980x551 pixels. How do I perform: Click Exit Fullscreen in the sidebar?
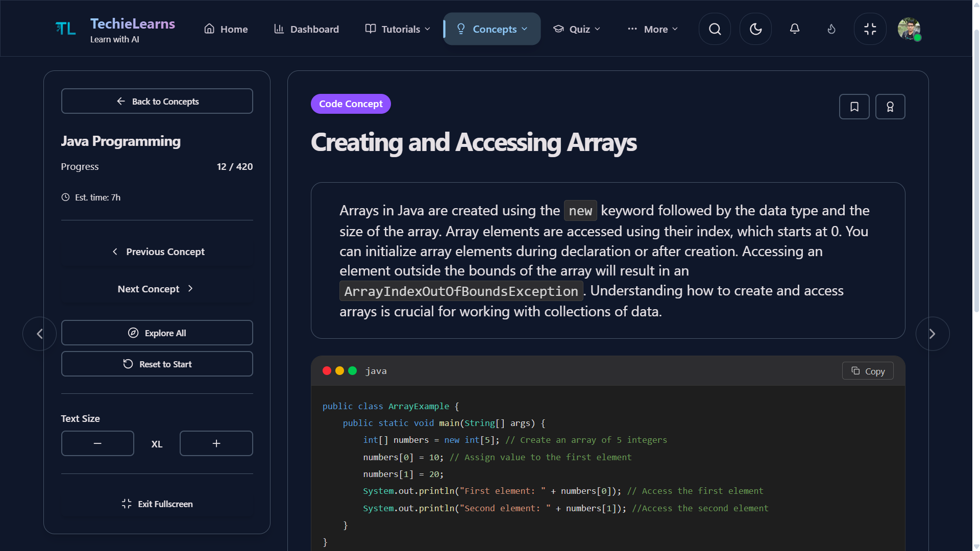(x=157, y=504)
